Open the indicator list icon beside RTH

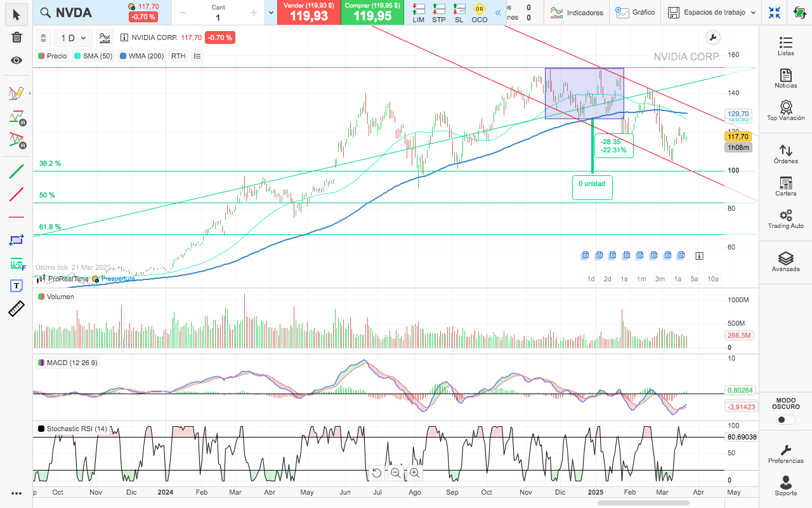pos(197,56)
